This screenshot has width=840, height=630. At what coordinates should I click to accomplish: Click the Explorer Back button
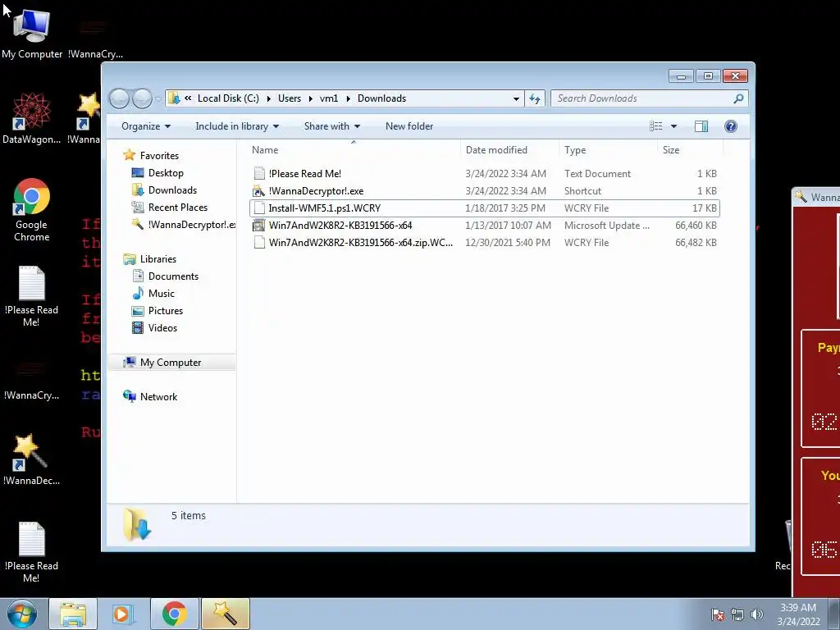click(x=120, y=98)
